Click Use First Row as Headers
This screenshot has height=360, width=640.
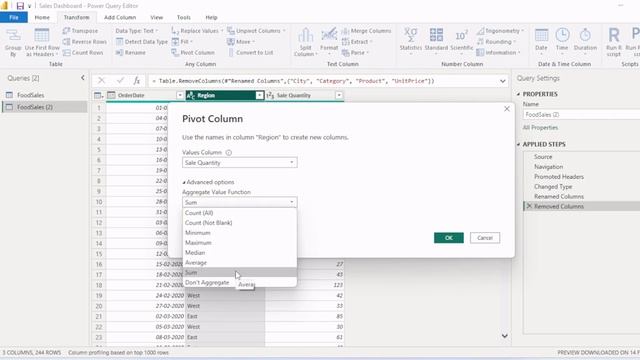point(42,42)
